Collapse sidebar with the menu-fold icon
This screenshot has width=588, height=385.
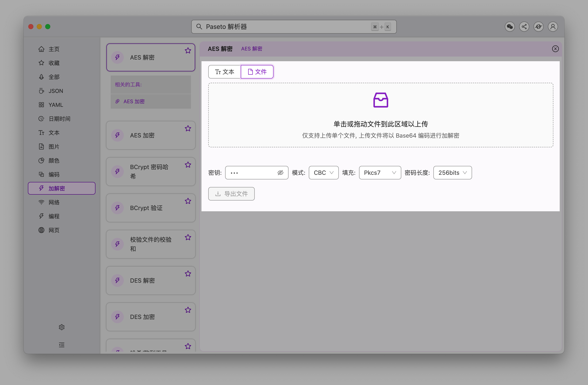[x=61, y=345]
